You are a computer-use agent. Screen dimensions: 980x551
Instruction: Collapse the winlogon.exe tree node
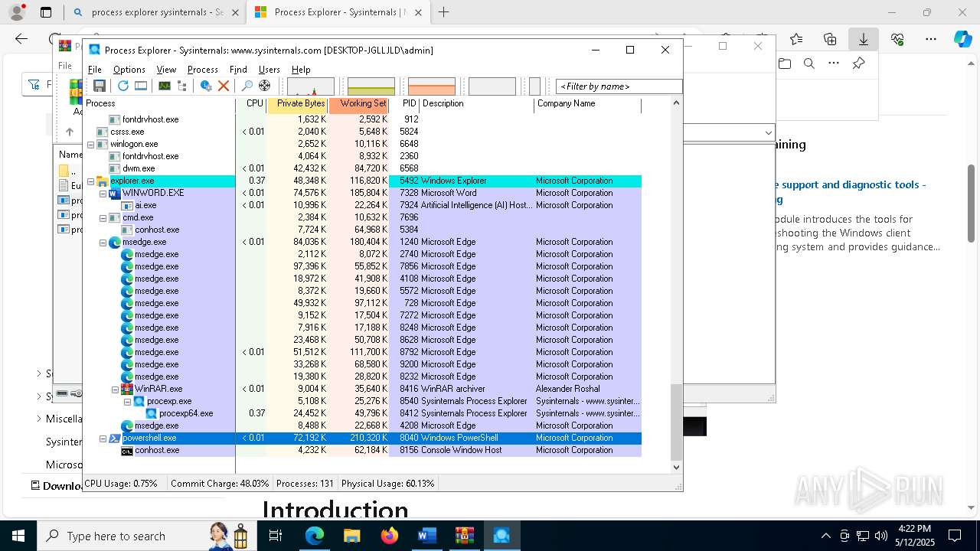coord(91,144)
